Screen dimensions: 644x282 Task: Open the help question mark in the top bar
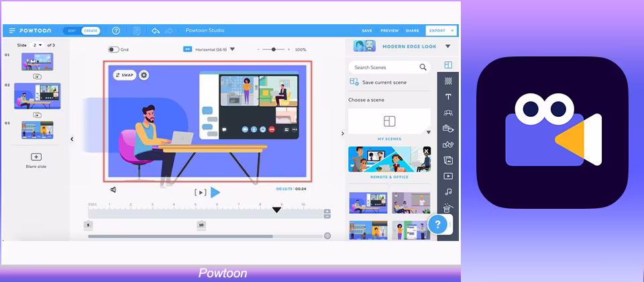click(x=116, y=31)
